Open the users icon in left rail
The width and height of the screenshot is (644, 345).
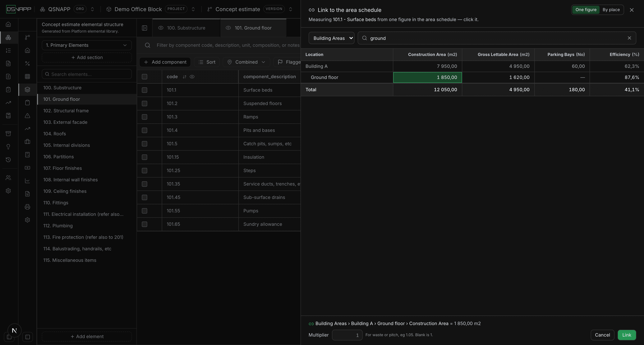tap(8, 178)
